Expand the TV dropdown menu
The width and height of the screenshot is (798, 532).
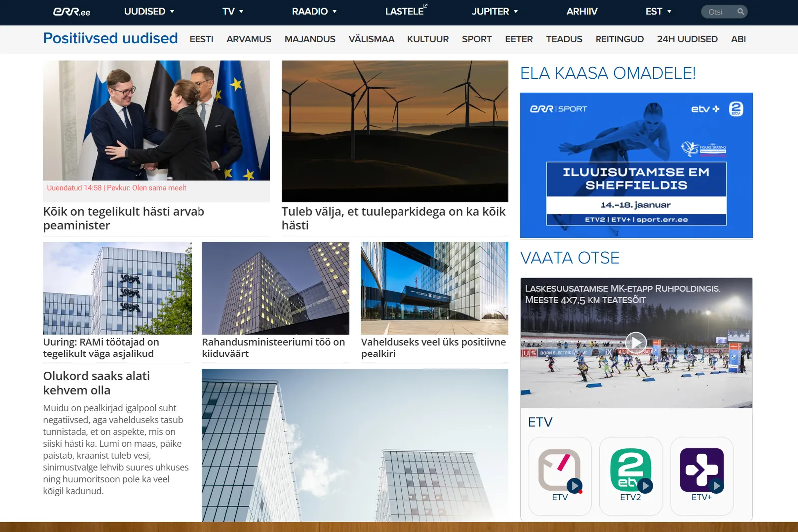tap(233, 11)
